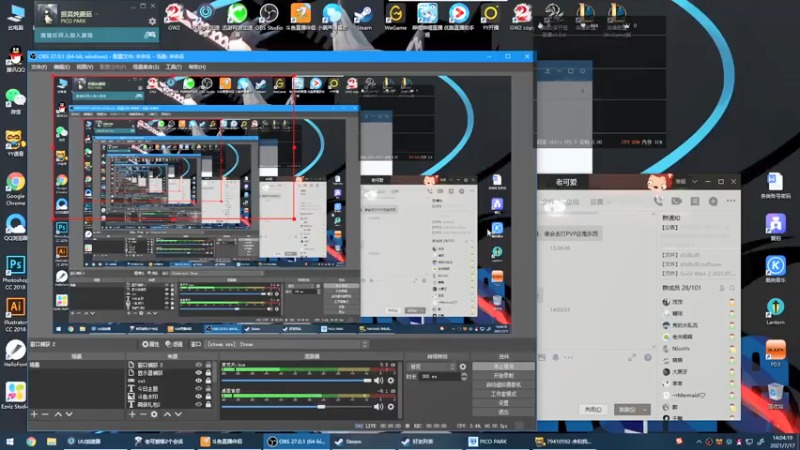The image size is (800, 450).
Task: Open Photoshop CC 2018 desktop shortcut
Action: tap(15, 273)
